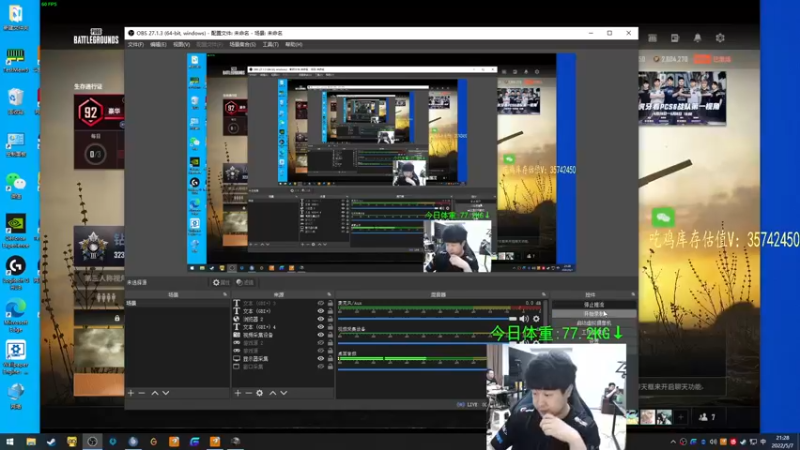Click the OBS Studio taskbar icon

coord(92,441)
